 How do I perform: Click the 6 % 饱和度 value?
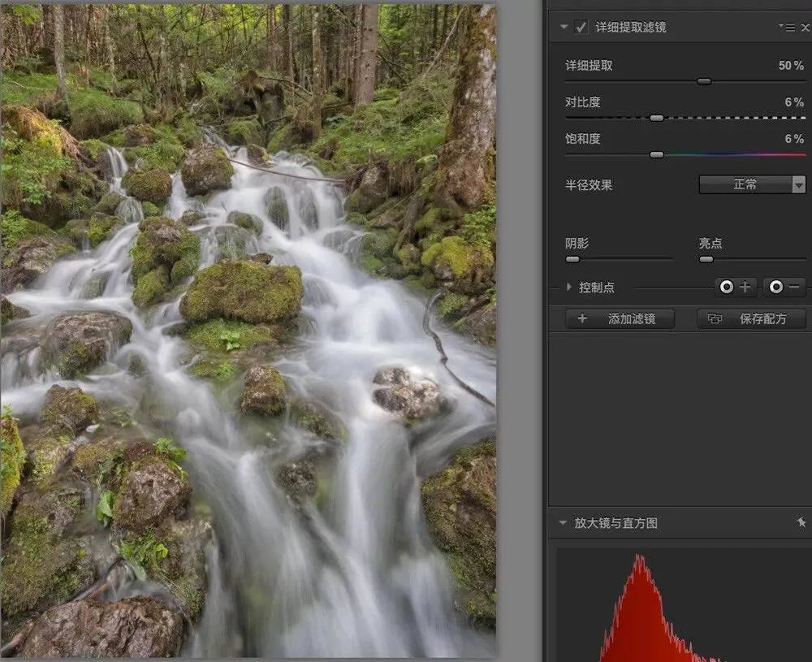pyautogui.click(x=794, y=139)
